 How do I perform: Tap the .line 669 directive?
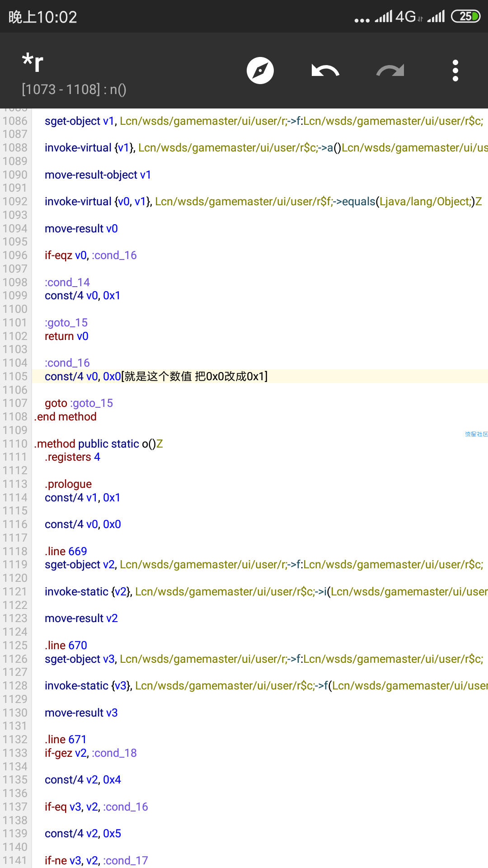pyautogui.click(x=66, y=551)
